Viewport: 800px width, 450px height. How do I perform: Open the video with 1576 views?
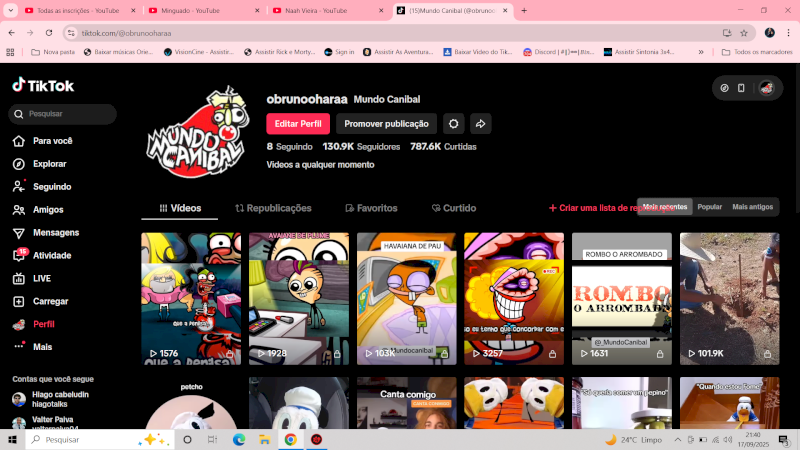pyautogui.click(x=191, y=298)
